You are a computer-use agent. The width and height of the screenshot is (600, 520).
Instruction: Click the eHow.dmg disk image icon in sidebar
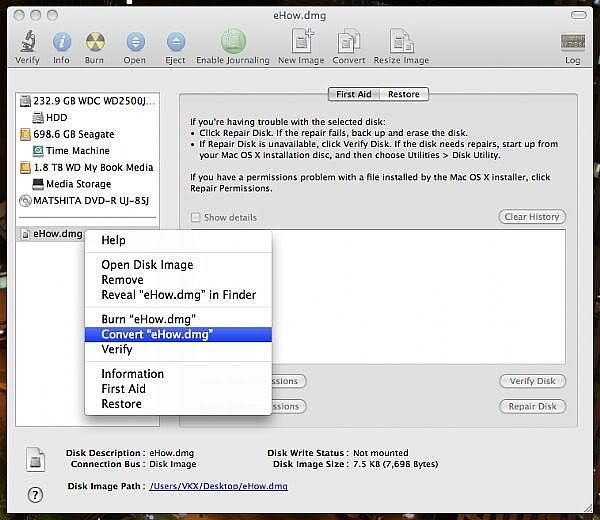[25, 234]
